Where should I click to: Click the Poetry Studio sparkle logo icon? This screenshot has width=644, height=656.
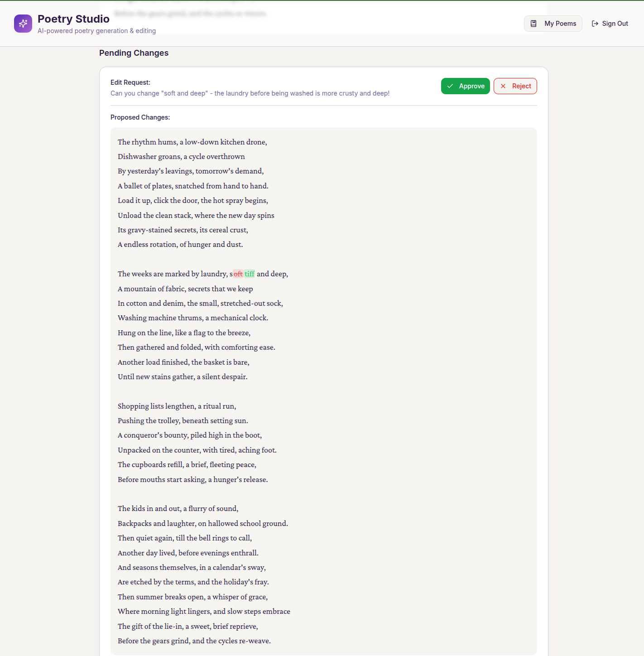pos(23,24)
